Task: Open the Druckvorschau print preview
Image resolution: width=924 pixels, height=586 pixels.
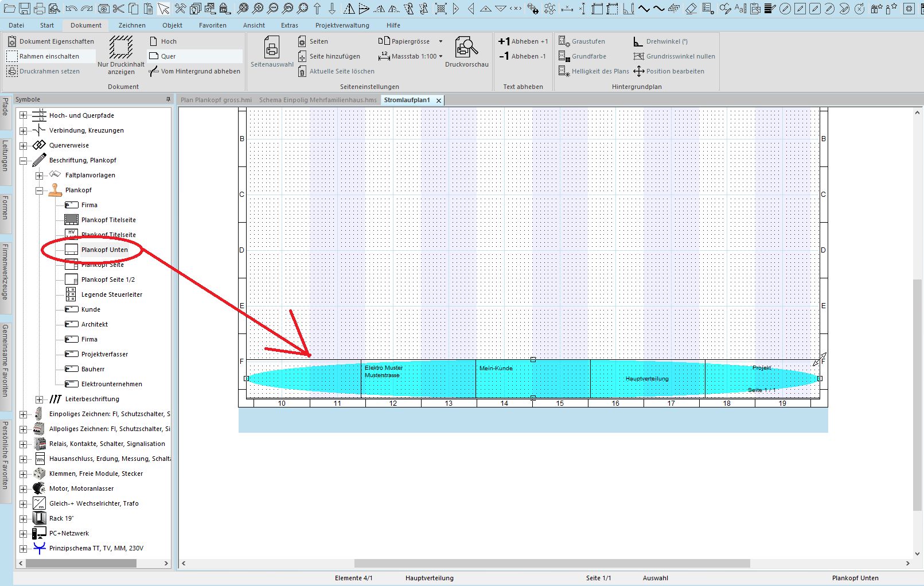Action: click(x=466, y=52)
